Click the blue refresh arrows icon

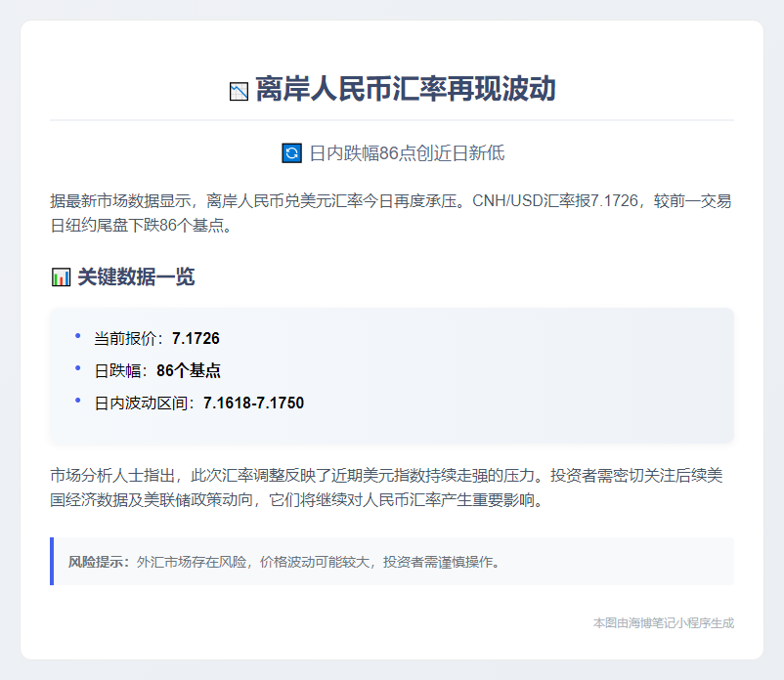coord(292,152)
